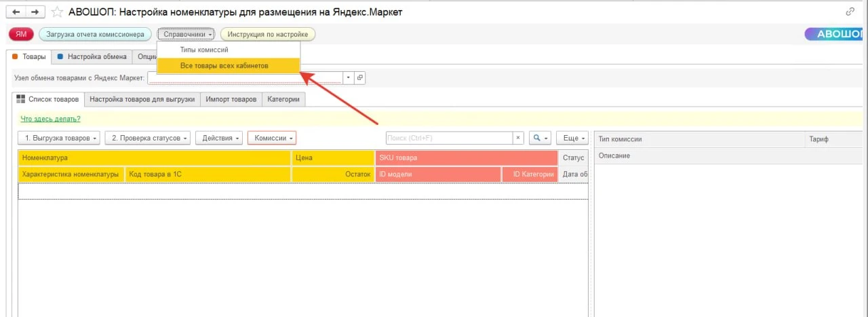This screenshot has height=317, width=868.
Task: Expand the 1. Выгрузка товаров dropdown
Action: (x=59, y=138)
